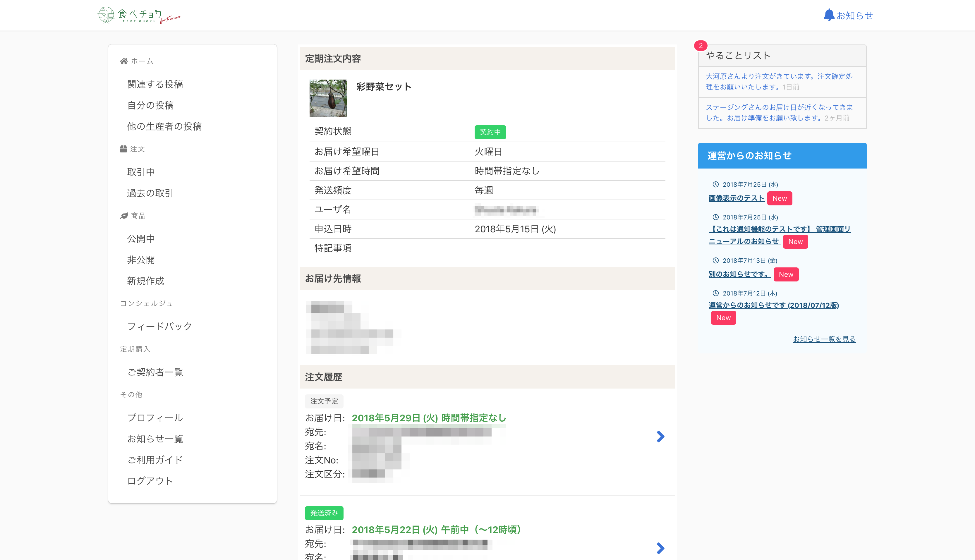Image resolution: width=975 pixels, height=560 pixels.
Task: Click the leaf icon beside 商品
Action: (123, 216)
